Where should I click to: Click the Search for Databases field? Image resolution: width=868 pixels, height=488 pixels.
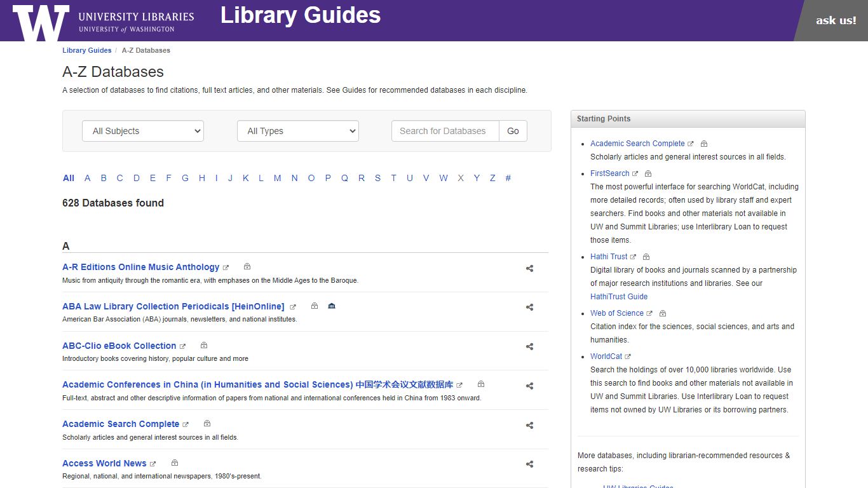pyautogui.click(x=445, y=131)
